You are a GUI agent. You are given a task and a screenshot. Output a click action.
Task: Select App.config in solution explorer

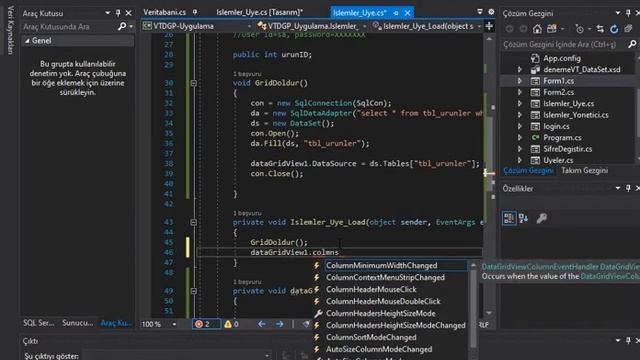click(x=562, y=58)
